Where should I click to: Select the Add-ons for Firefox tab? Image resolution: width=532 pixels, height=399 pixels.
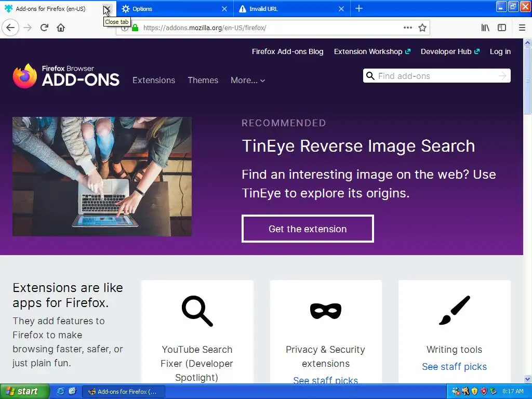[51, 9]
